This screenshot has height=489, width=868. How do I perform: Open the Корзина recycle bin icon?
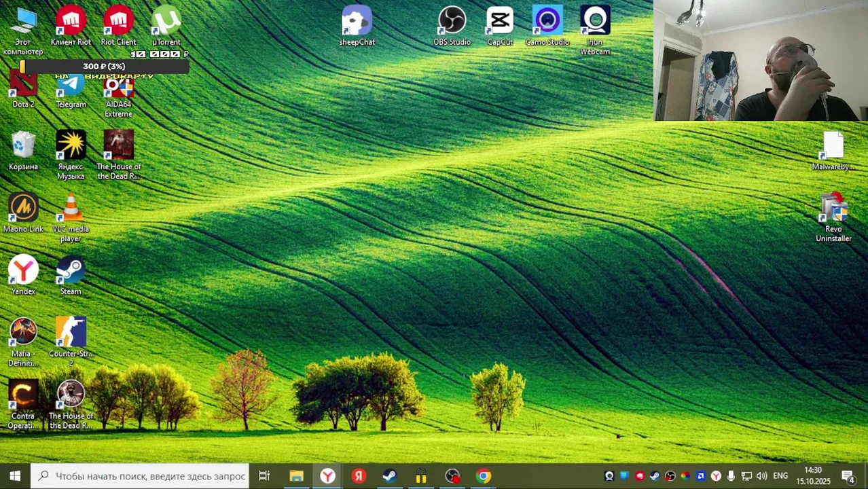23,151
